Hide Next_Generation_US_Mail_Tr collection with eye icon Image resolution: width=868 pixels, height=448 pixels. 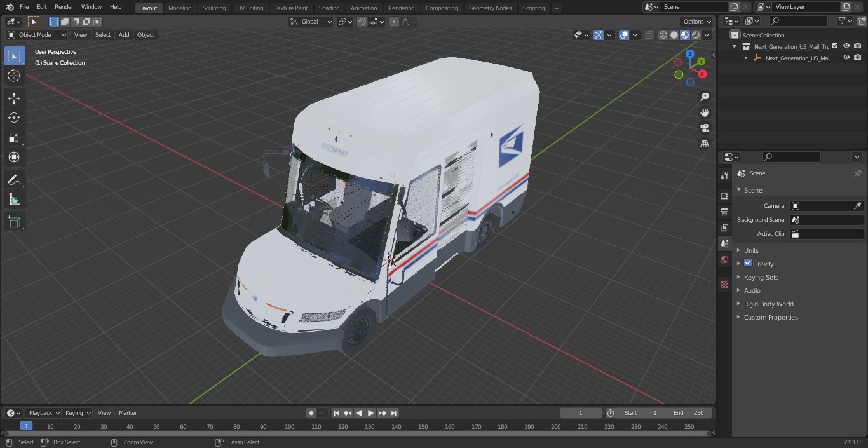(846, 46)
